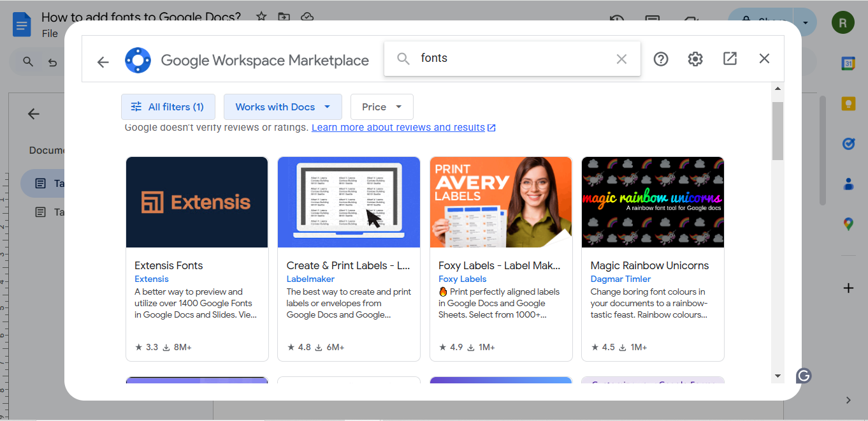This screenshot has height=421, width=868.
Task: Open Marketplace in new window
Action: (x=730, y=59)
